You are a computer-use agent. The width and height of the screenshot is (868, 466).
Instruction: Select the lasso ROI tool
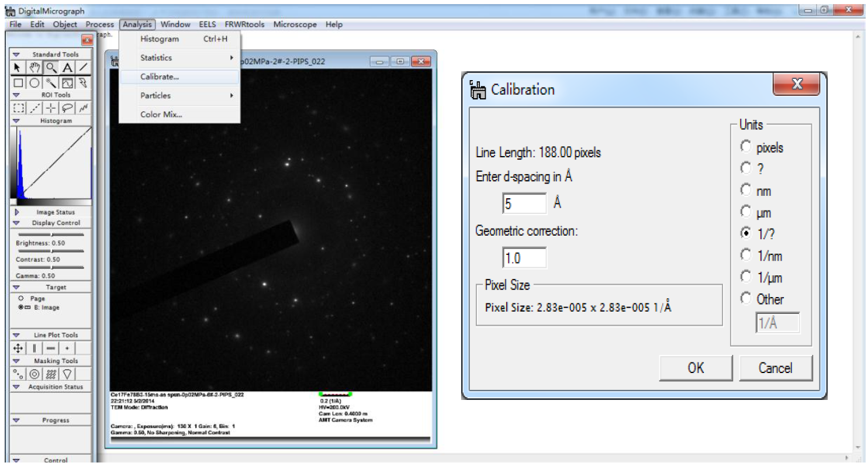point(68,108)
